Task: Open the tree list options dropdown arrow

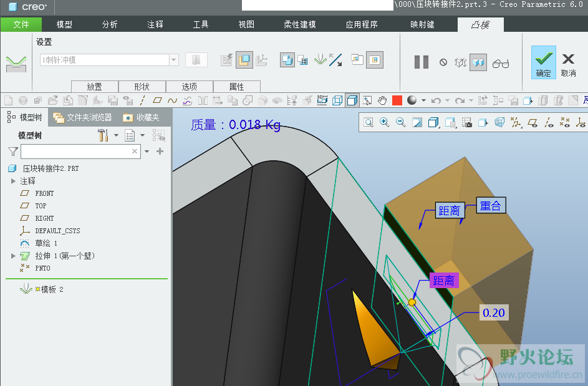Action: 143,135
